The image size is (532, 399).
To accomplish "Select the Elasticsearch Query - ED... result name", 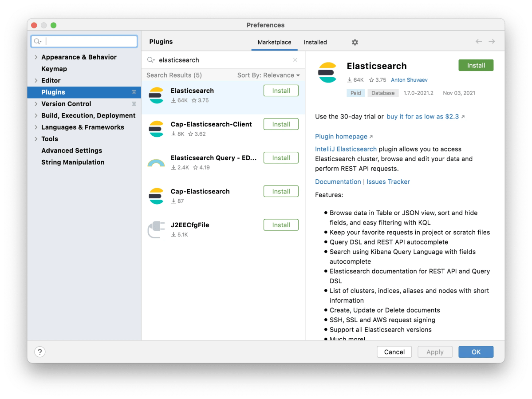I will pyautogui.click(x=213, y=158).
